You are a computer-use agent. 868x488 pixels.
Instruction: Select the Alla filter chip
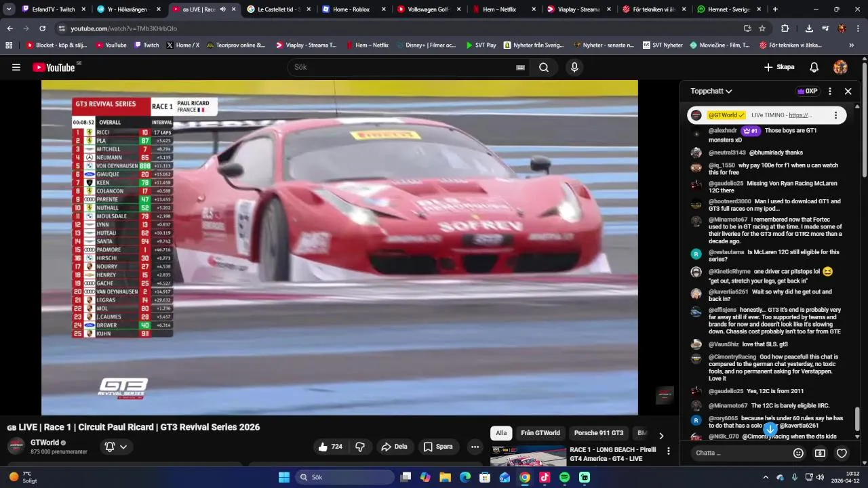[x=501, y=433]
